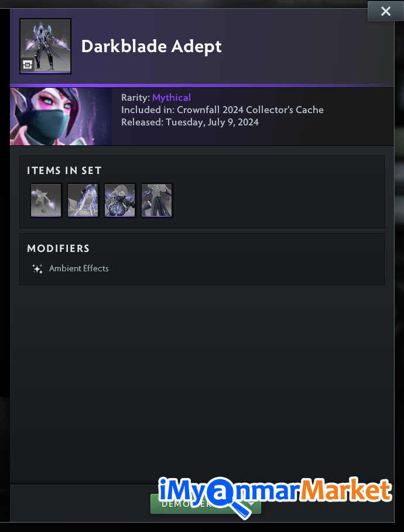This screenshot has height=532, width=404.
Task: Click the Ambient Effects sparkle icon
Action: 37,269
